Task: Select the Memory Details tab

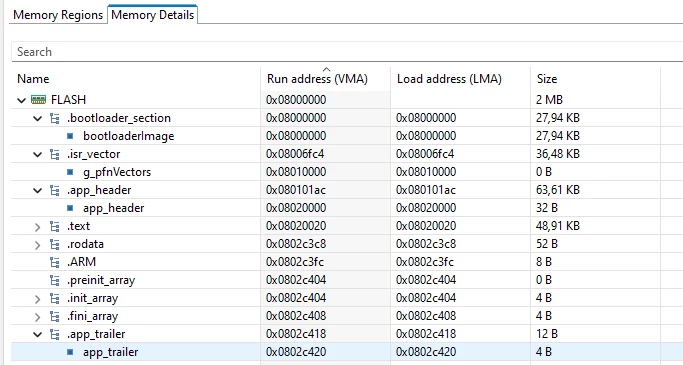Action: tap(152, 15)
